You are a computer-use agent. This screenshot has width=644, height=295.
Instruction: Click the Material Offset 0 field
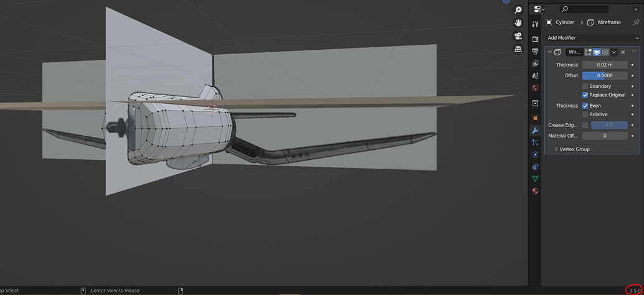click(605, 136)
